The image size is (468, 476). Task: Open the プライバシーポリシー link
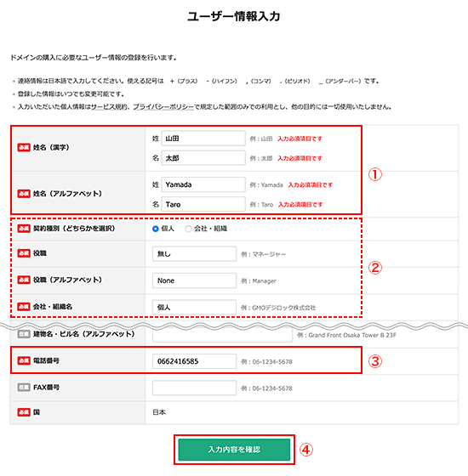163,107
